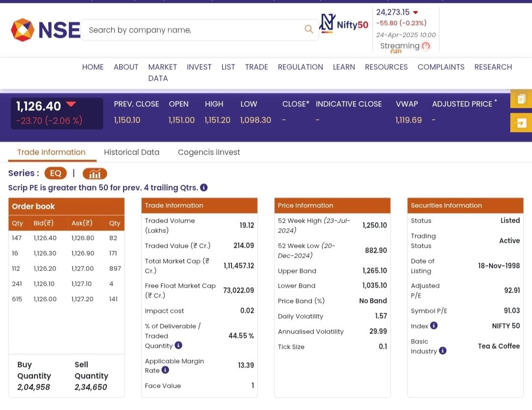Click the chart icon next to EQ
Viewport: 532px width, 410px height.
95,173
